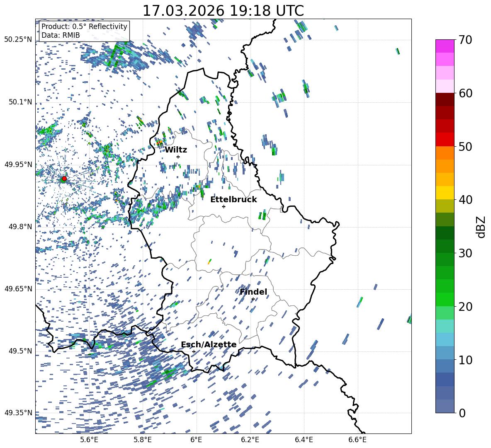Viewport: 491px width, 448px height.
Task: Click the Product 0.5° Reflectivity info box
Action: 84,31
